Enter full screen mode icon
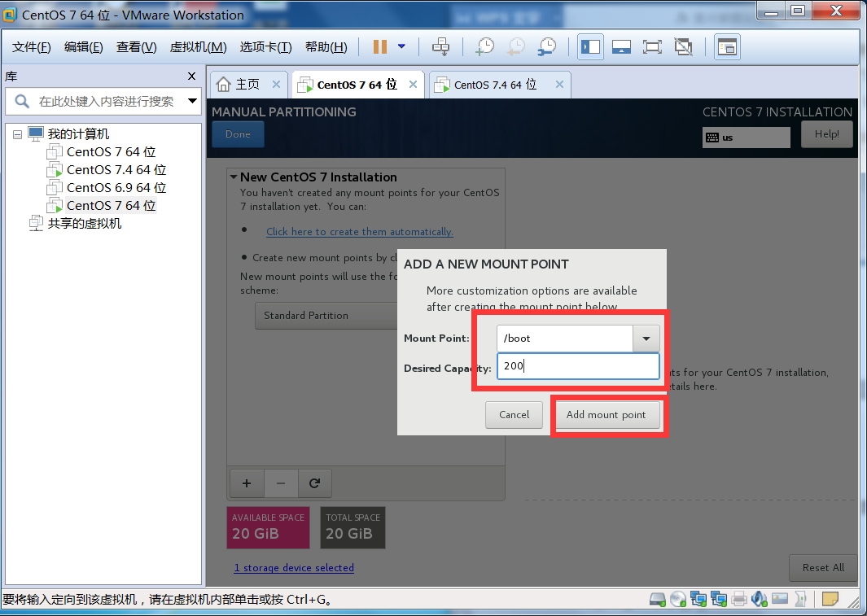Screen dimensions: 867x616 652,47
